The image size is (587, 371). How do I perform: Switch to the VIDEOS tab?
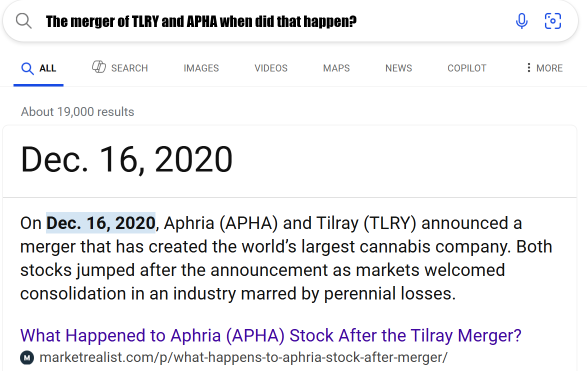click(271, 68)
